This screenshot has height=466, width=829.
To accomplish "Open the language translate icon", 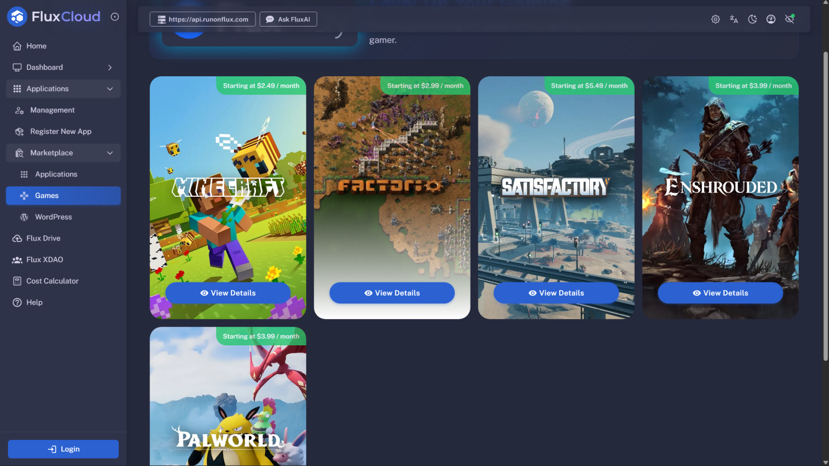I will [734, 19].
